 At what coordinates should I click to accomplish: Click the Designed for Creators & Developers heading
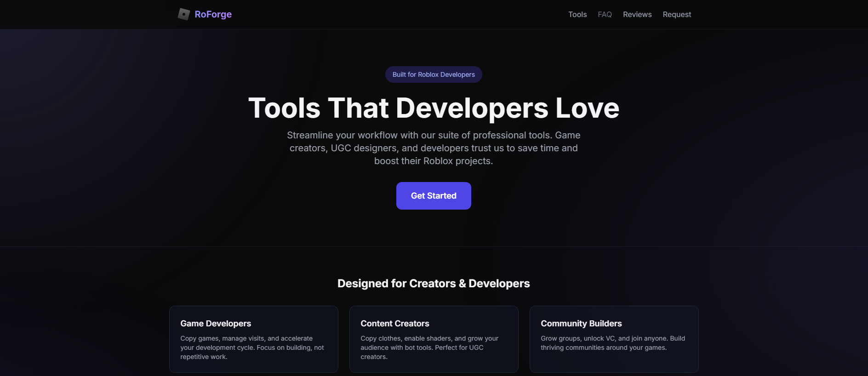[x=434, y=284]
